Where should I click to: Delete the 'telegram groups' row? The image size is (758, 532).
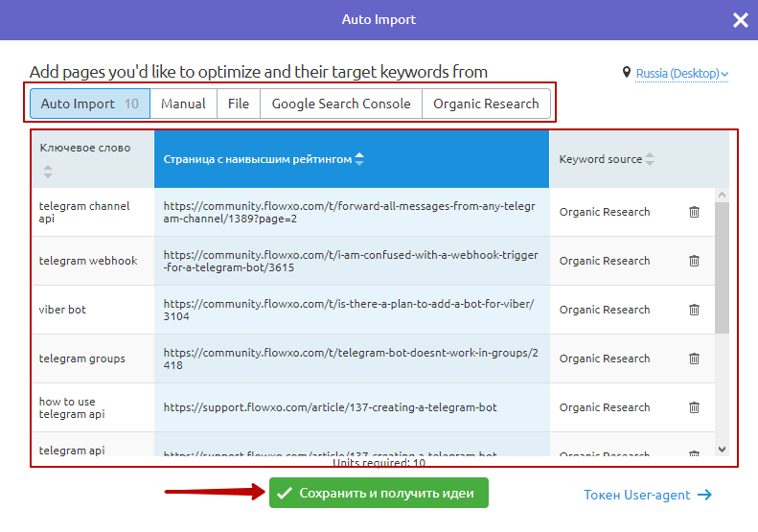[694, 359]
